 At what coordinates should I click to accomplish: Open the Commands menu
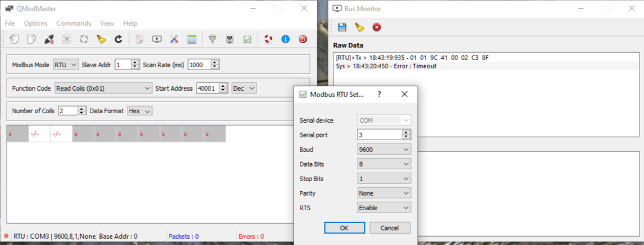74,24
